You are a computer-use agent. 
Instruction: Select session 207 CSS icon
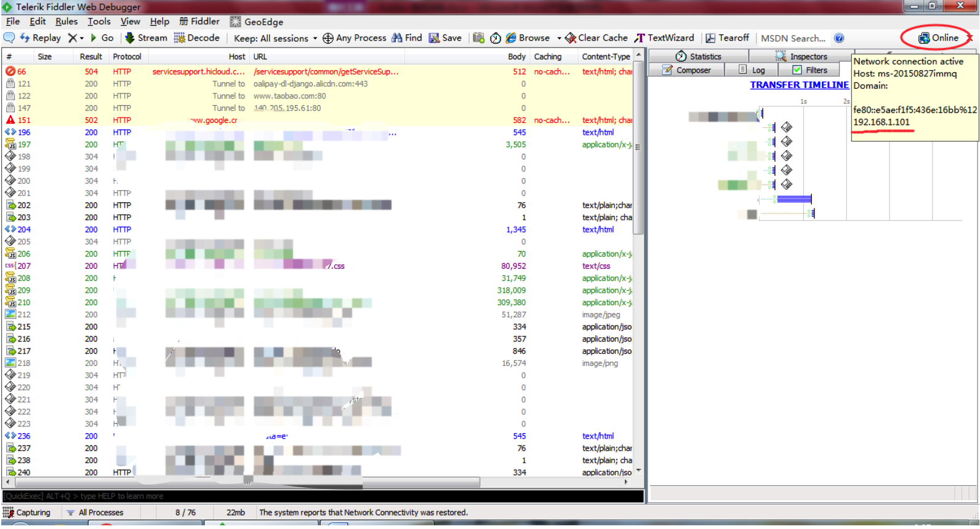pos(10,266)
